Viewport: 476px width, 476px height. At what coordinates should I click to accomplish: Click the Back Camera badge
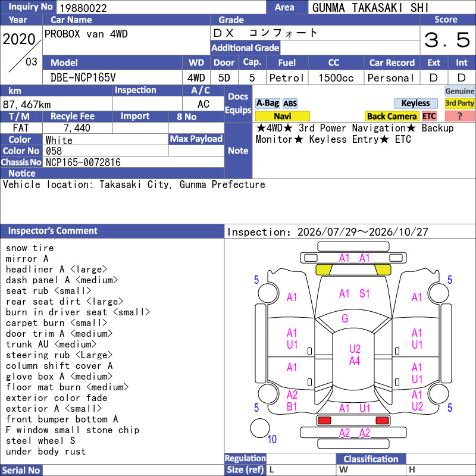point(392,116)
